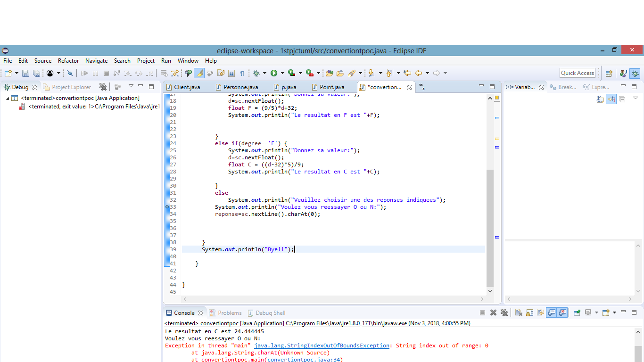Click Remove All Terminated Launches in Console
The height and width of the screenshot is (362, 644).
click(x=504, y=313)
